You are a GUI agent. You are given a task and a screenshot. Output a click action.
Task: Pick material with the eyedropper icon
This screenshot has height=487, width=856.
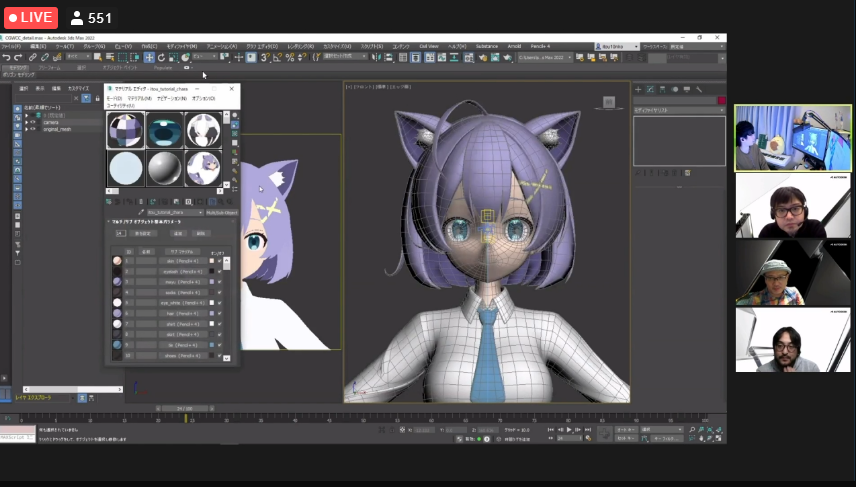(x=141, y=212)
